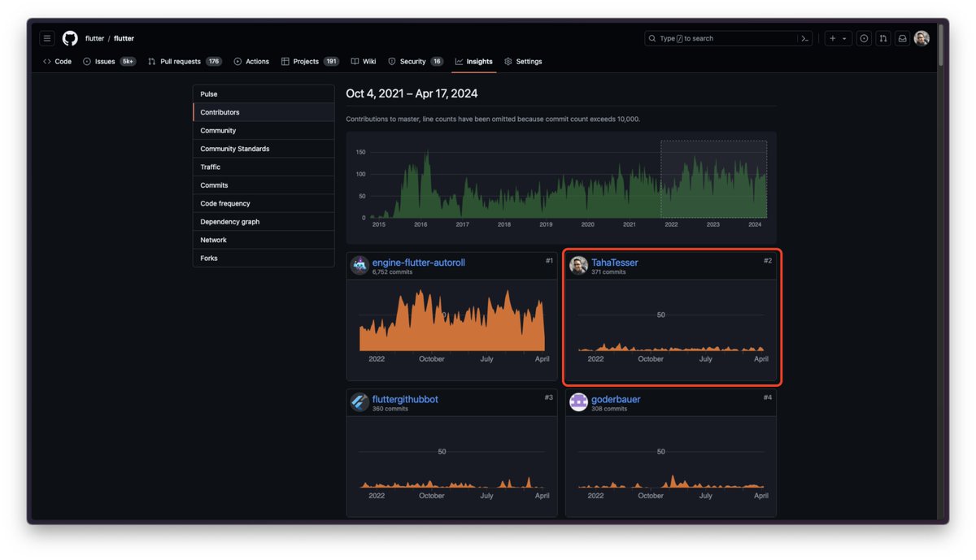Select Dependency graph in the sidebar
The width and height of the screenshot is (976, 560).
[x=264, y=222]
